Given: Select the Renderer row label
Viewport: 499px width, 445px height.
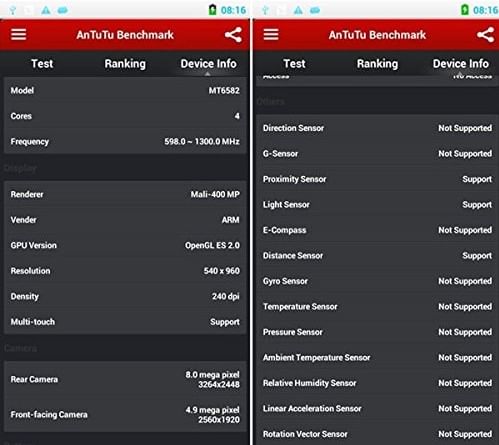Looking at the screenshot, I should click(27, 194).
